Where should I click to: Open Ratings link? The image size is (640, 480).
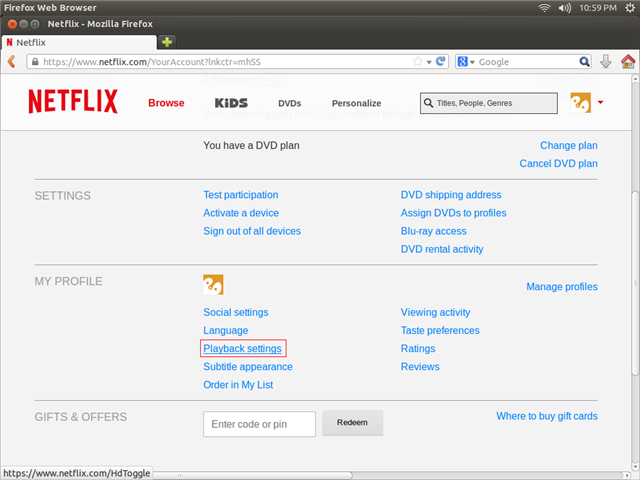(418, 349)
